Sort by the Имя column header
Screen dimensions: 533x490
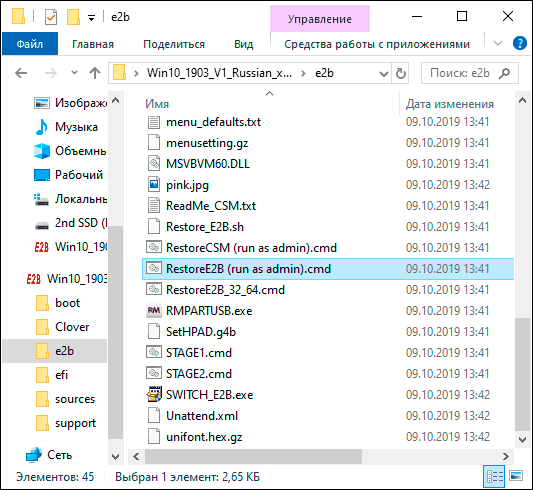click(x=157, y=104)
